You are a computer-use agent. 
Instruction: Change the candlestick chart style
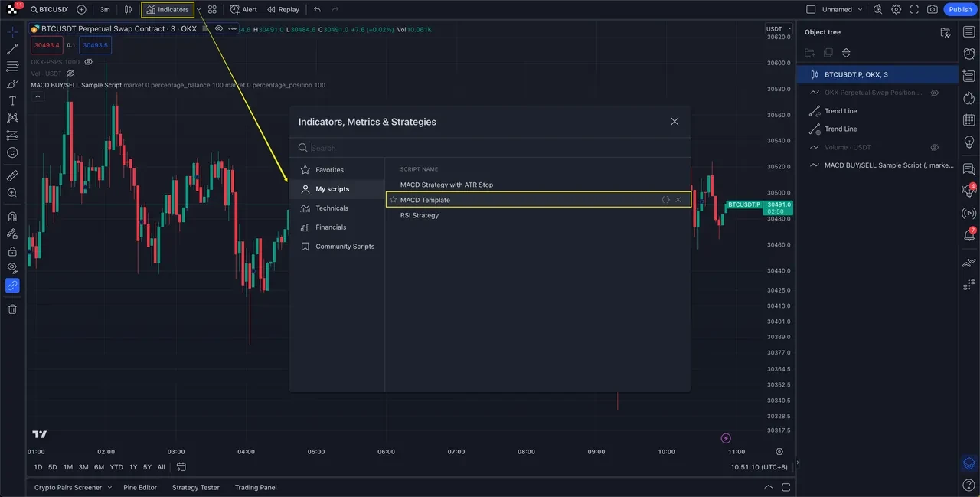point(128,10)
